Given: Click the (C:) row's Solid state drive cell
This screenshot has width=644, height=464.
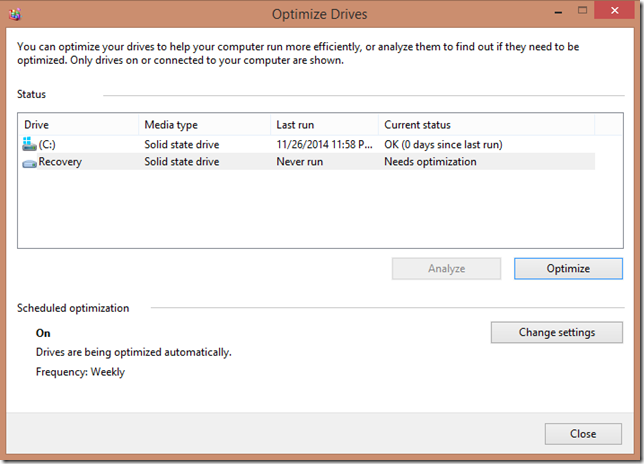Looking at the screenshot, I should (181, 145).
